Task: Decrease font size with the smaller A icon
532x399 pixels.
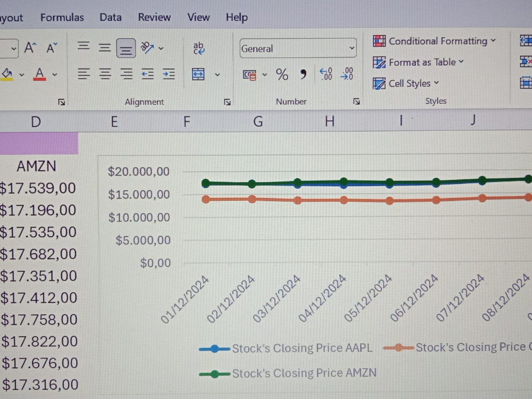Action: coord(52,48)
